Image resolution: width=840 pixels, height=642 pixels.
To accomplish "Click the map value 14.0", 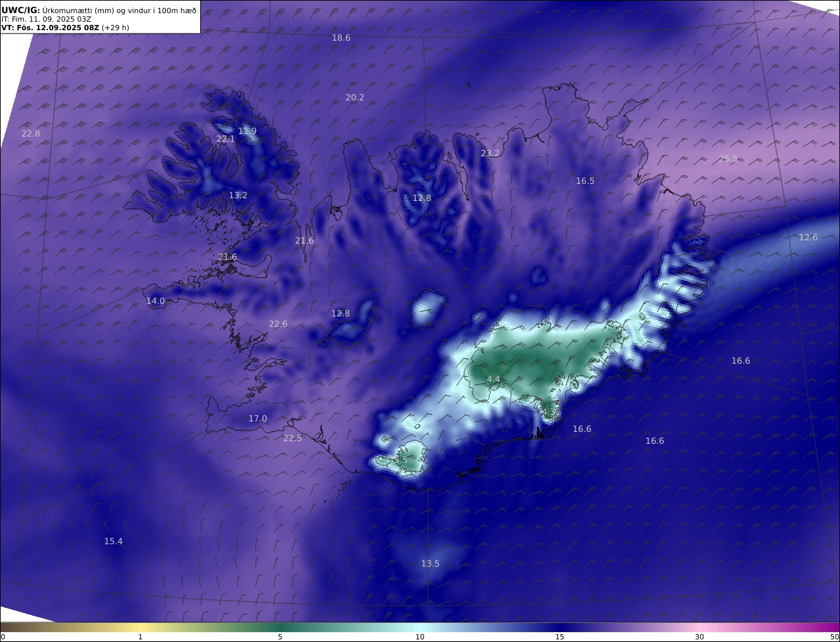I will tap(156, 301).
